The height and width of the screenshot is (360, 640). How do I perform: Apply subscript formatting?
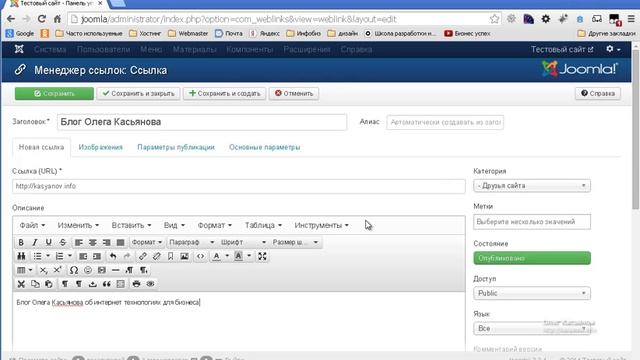pos(44,270)
